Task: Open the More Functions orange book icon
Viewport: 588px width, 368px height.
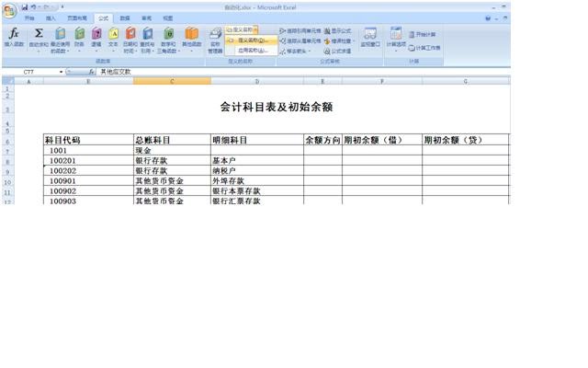Action: click(192, 33)
